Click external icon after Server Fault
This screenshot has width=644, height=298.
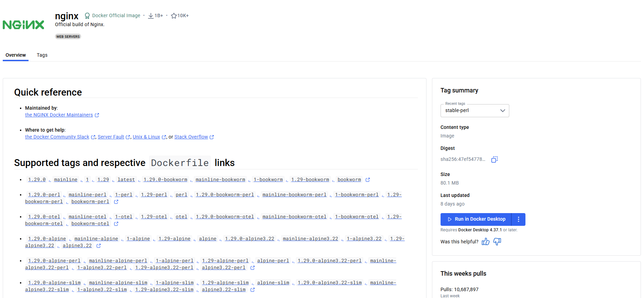pos(128,137)
